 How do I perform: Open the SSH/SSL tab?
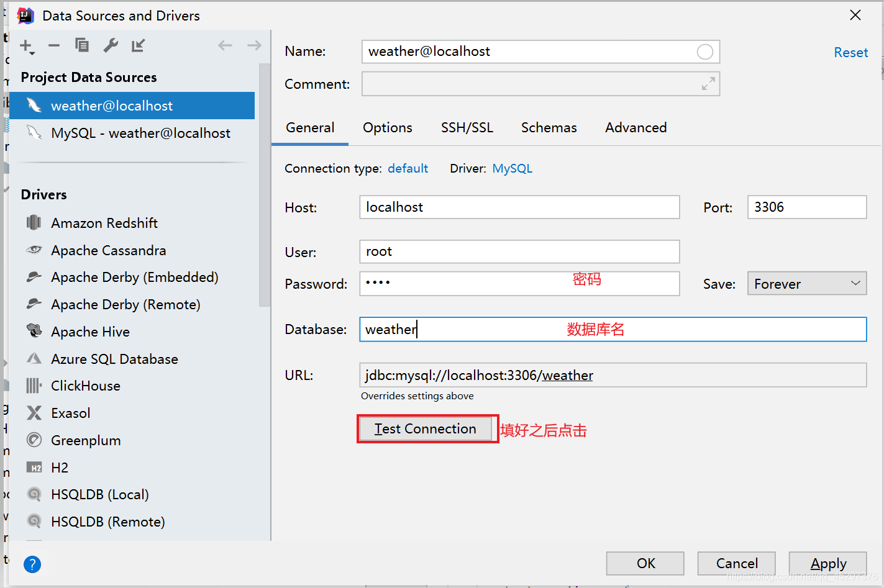[x=467, y=128]
